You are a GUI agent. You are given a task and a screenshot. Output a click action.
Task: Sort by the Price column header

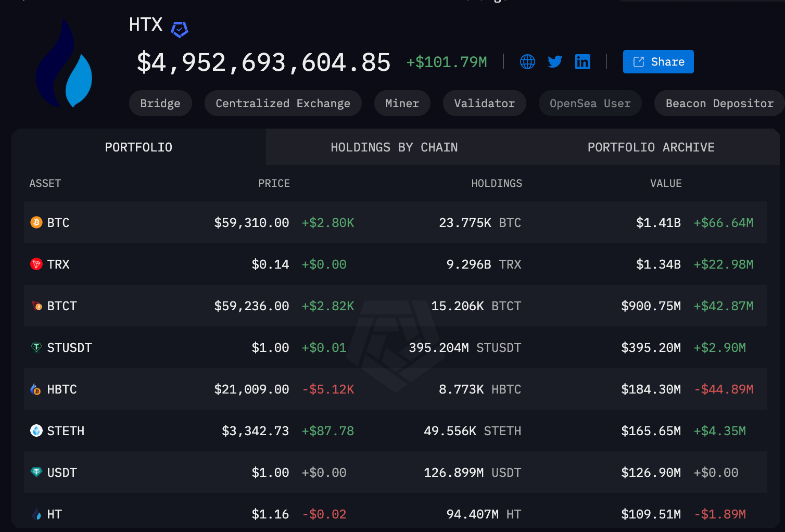click(x=274, y=183)
